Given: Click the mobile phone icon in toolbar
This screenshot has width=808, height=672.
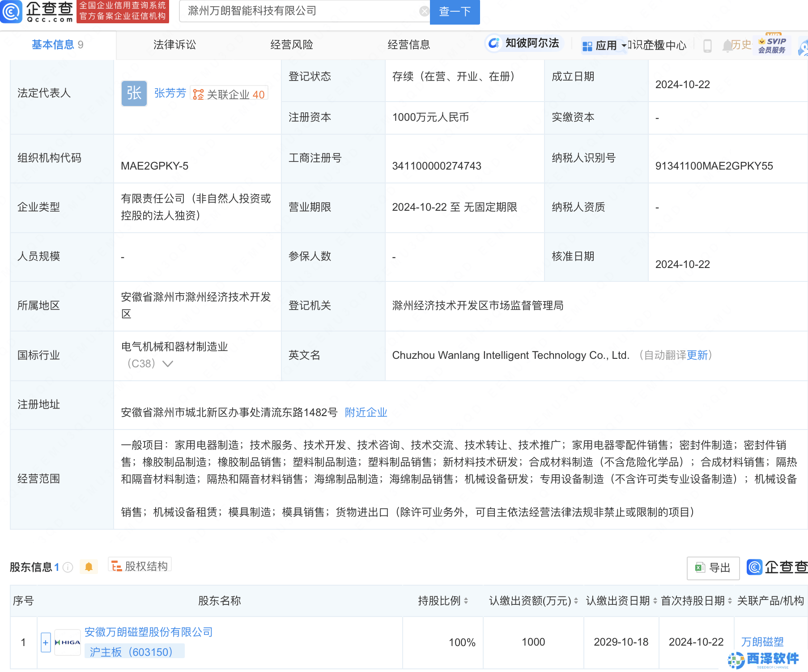Looking at the screenshot, I should 707,46.
